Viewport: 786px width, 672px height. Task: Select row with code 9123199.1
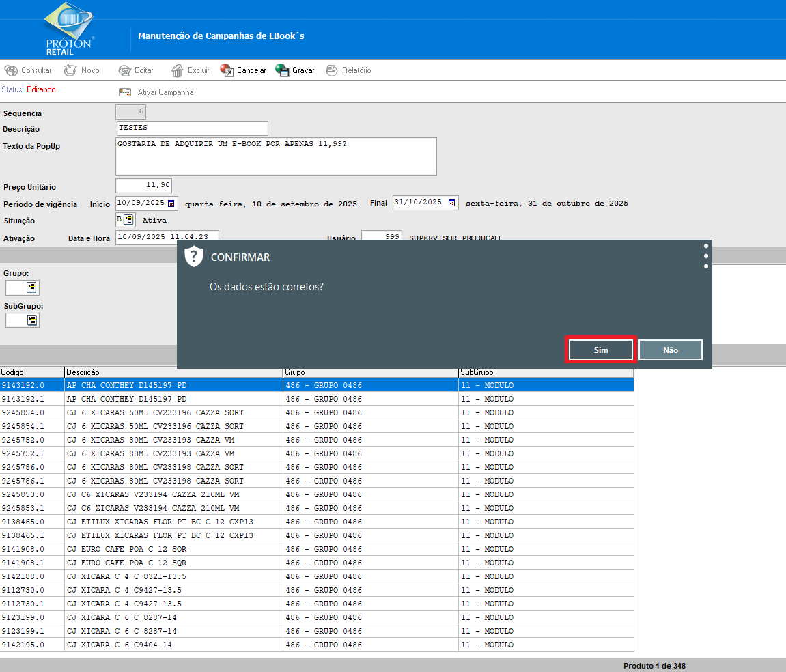click(x=317, y=631)
